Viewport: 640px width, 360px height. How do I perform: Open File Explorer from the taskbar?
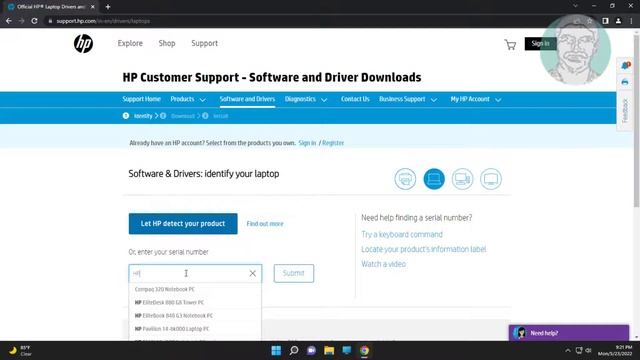click(329, 351)
